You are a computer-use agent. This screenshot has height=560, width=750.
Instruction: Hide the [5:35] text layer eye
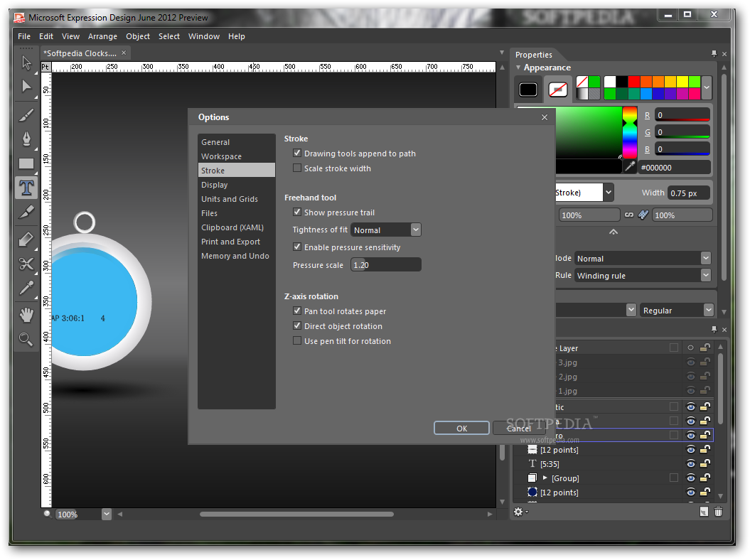tap(691, 463)
